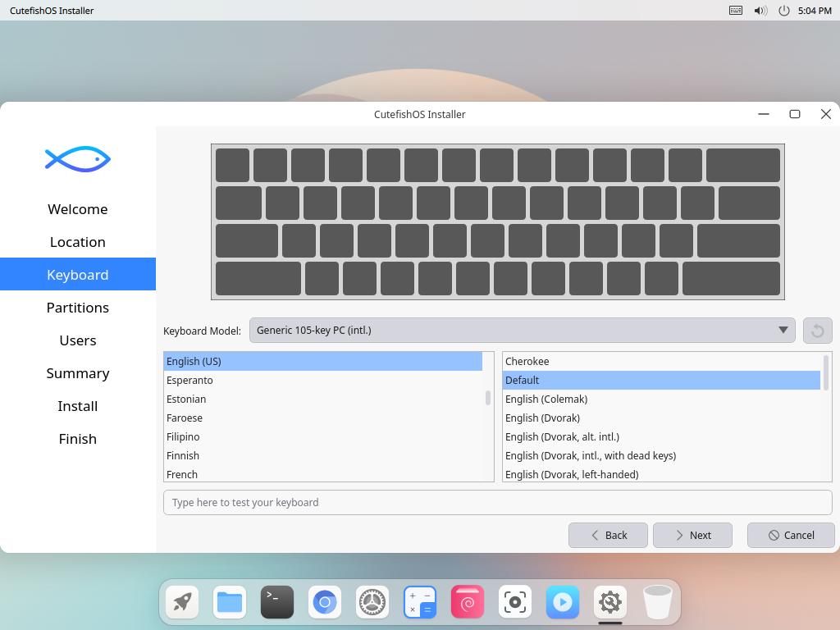Select Esperanto layout
Viewport: 840px width, 630px height.
pyautogui.click(x=323, y=381)
